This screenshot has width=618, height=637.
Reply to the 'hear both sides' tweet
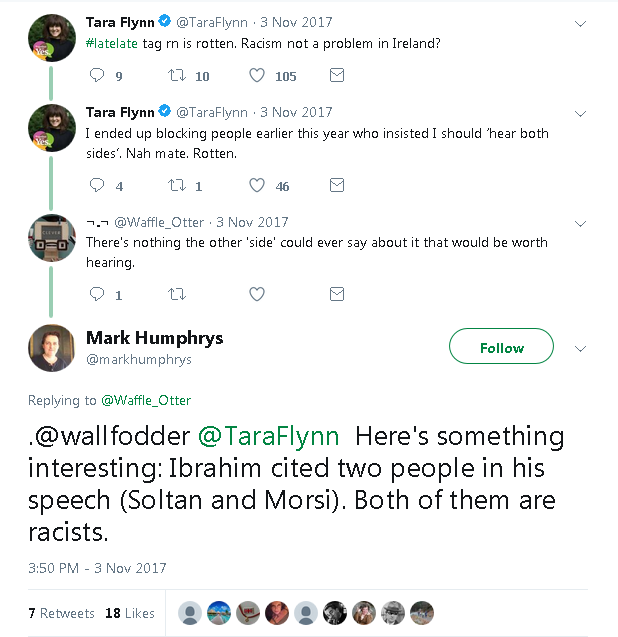pyautogui.click(x=97, y=185)
